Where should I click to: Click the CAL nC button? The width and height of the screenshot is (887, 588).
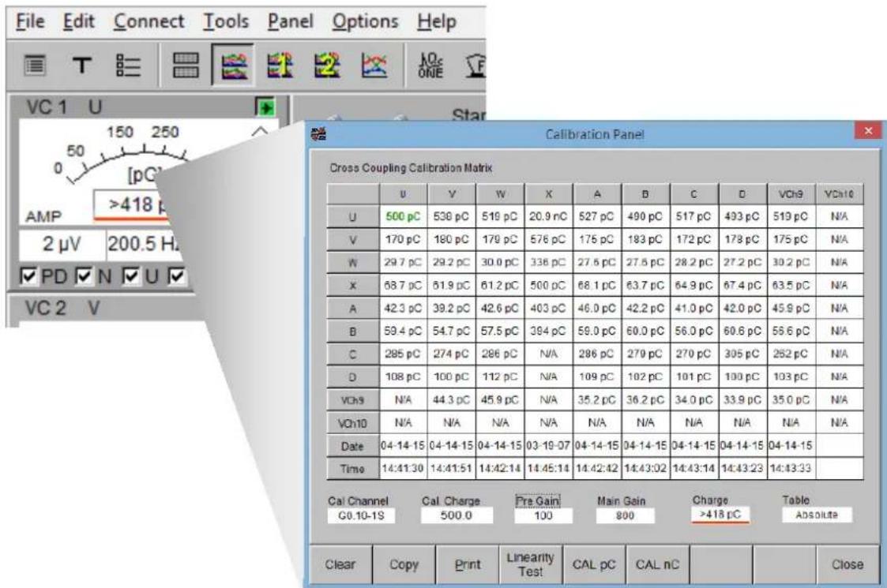[657, 564]
